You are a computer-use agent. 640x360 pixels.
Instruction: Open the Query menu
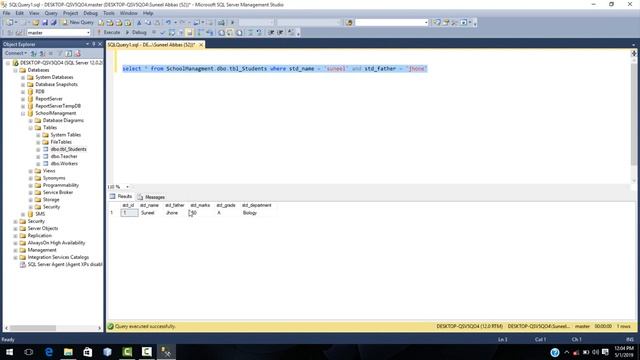pyautogui.click(x=51, y=13)
